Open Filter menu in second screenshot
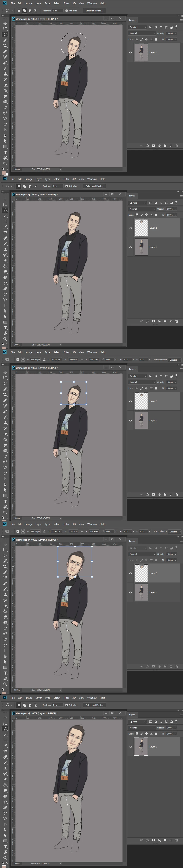183x868 pixels. click(x=66, y=179)
